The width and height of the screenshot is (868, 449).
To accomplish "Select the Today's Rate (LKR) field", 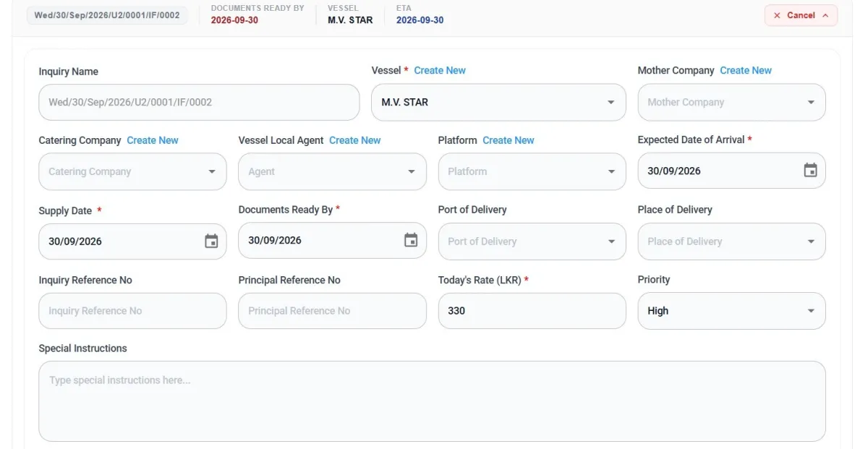I will click(532, 311).
